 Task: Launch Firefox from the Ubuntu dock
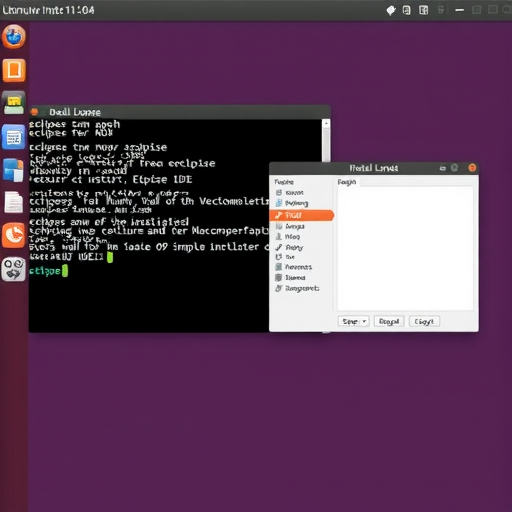point(14,36)
